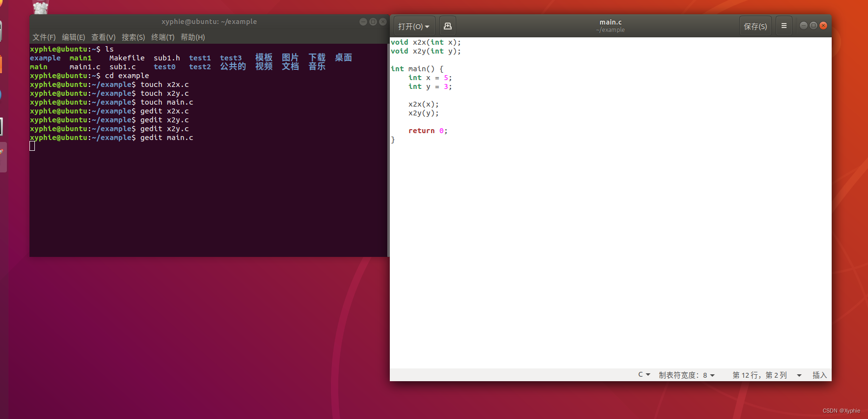This screenshot has height=419, width=868.
Task: Open the gedit Open (打开) file dropdown
Action: [414, 26]
